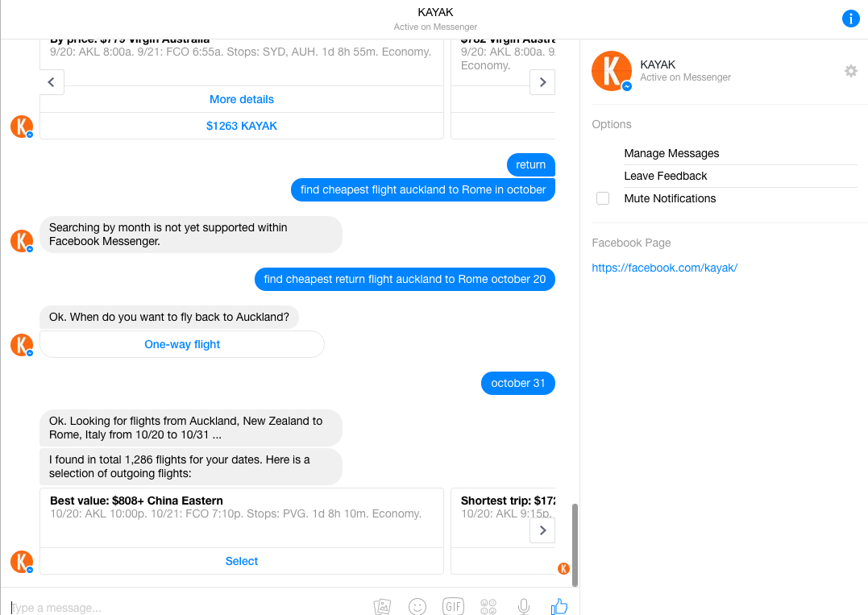The image size is (868, 615).
Task: Send a thumbs-up like
Action: point(559,607)
